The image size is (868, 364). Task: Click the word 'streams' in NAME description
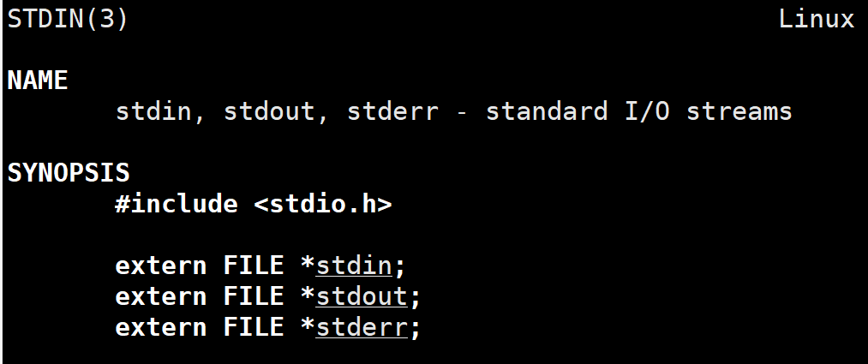click(x=739, y=111)
